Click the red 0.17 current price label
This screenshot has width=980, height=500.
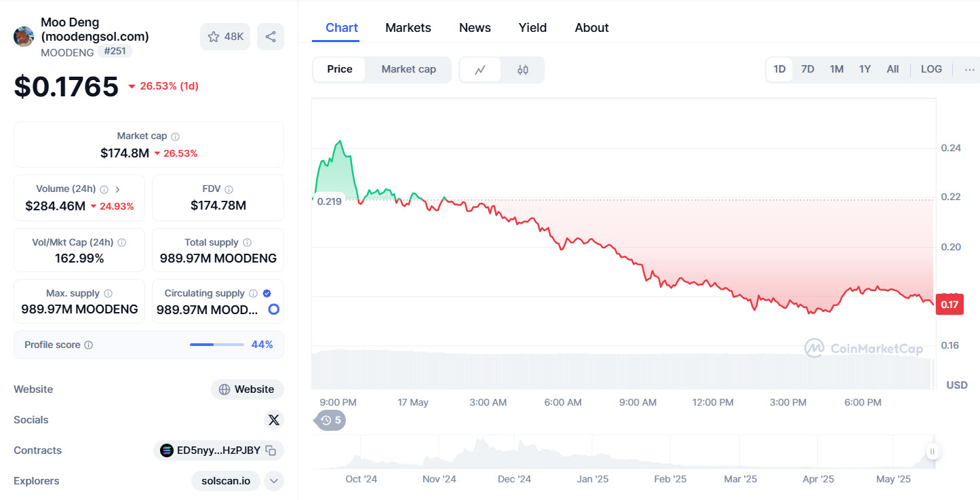[x=949, y=305]
